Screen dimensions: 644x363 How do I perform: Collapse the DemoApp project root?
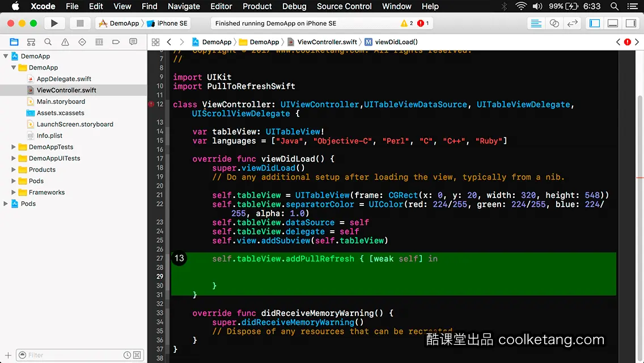click(x=6, y=56)
